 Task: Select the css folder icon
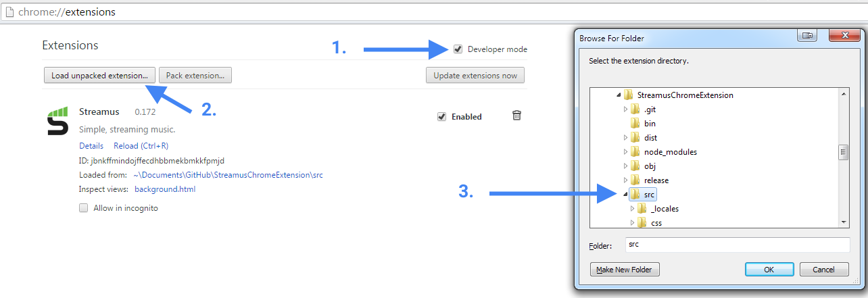(642, 222)
